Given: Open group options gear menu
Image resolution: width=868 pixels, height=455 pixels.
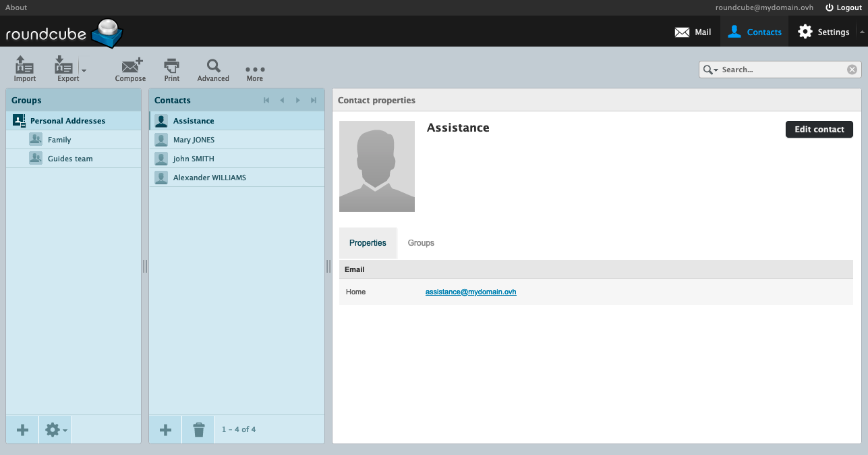Looking at the screenshot, I should click(55, 430).
